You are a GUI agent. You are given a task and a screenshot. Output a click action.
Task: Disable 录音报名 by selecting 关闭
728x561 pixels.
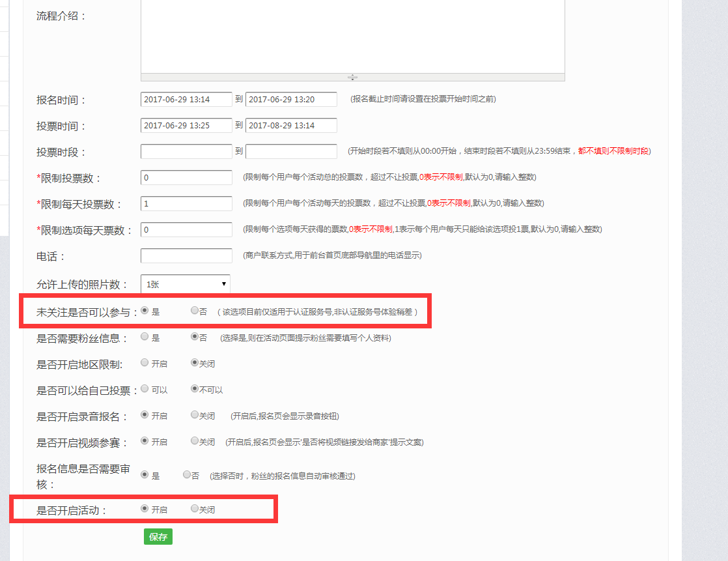(193, 415)
